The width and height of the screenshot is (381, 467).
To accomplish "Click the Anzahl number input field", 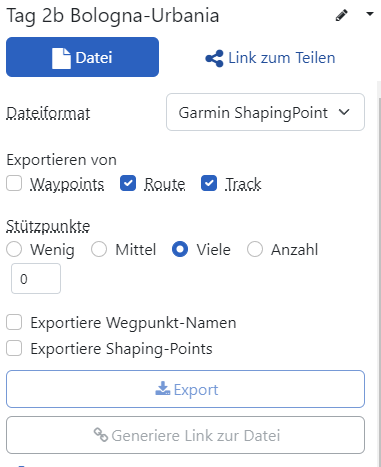I will pos(36,279).
